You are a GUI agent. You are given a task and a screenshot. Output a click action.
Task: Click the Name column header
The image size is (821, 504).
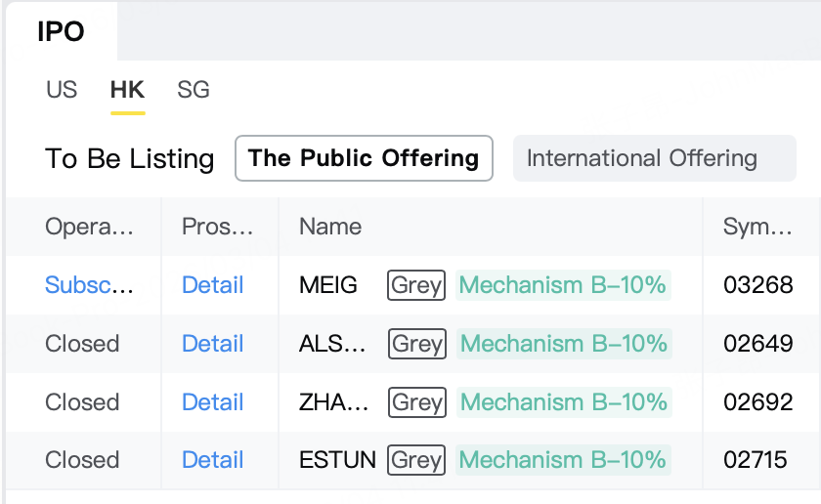(330, 228)
